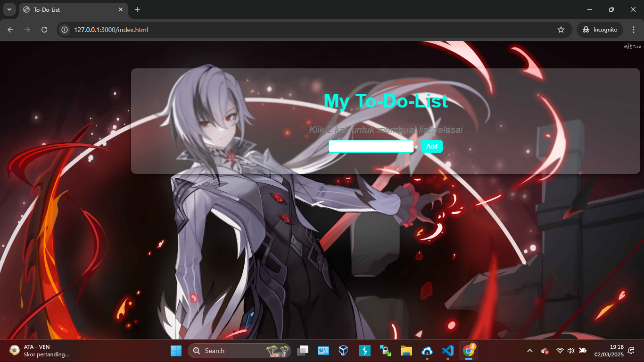Select the To-Do-List browser tab
Viewport: 644px width, 362px height.
73,9
